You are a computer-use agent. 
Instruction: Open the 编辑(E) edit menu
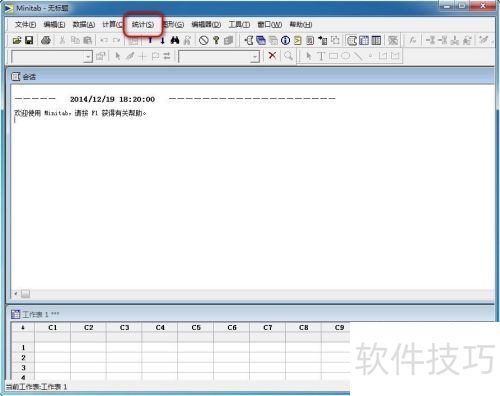[54, 24]
